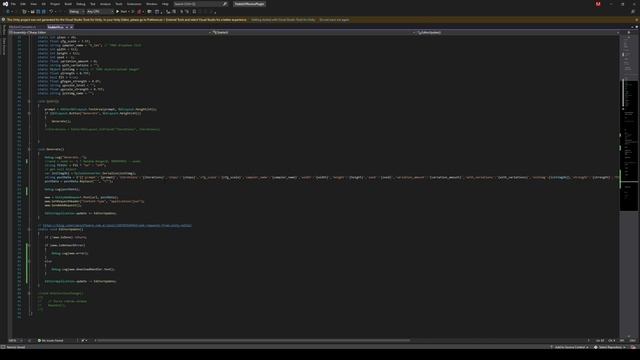Open the Window menu
Screen dimensions: 640x360
pyautogui.click(x=151, y=4)
